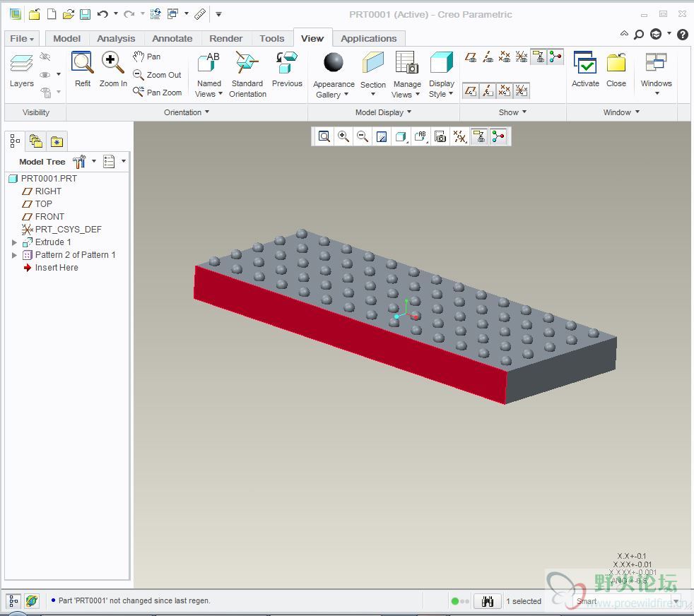Viewport: 694px width, 616px height.
Task: Click the Select Working Directory folder icon
Action: point(34,14)
